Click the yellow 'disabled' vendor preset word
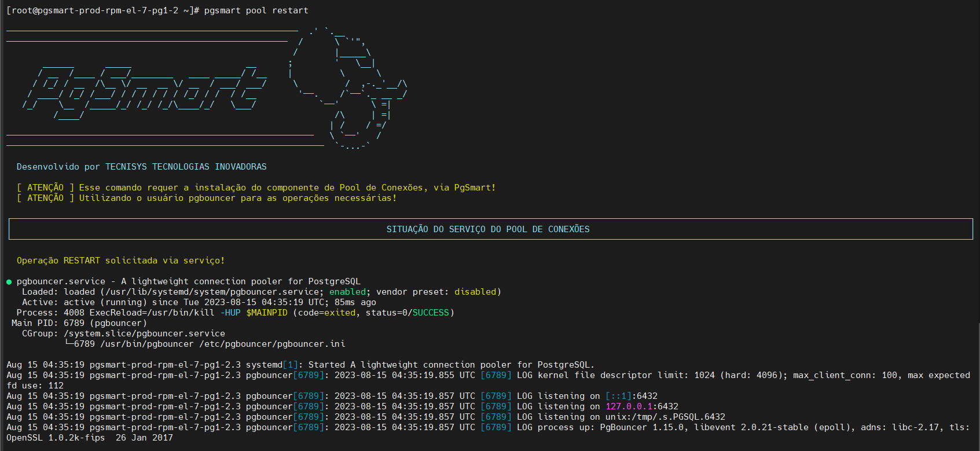The height and width of the screenshot is (451, 980). (475, 292)
